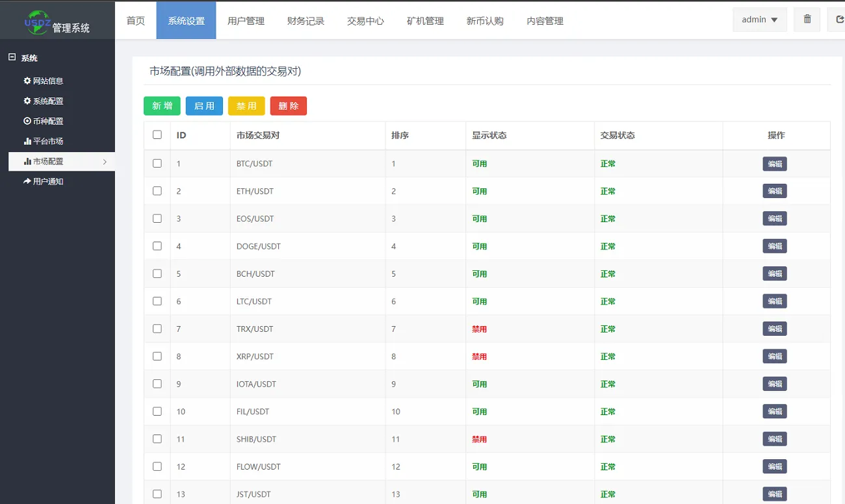Select the trash icon in the top bar
The width and height of the screenshot is (845, 504).
click(x=807, y=19)
